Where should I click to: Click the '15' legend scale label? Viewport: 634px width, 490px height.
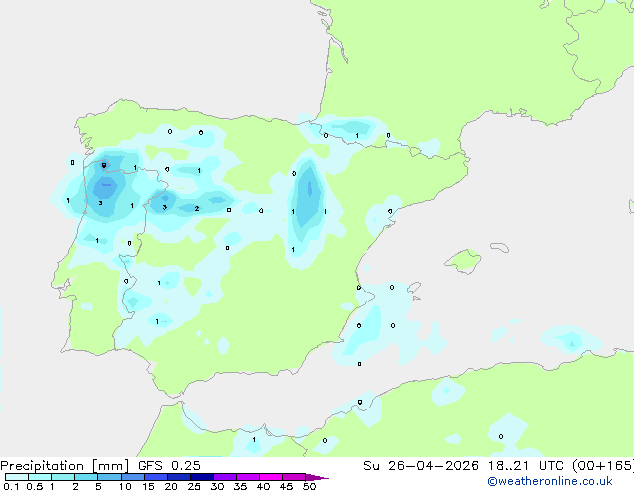pyautogui.click(x=148, y=486)
